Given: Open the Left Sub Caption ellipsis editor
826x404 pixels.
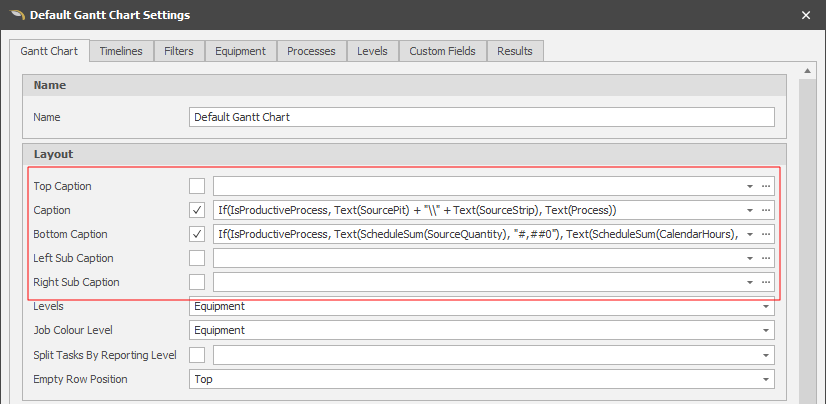Looking at the screenshot, I should click(766, 258).
